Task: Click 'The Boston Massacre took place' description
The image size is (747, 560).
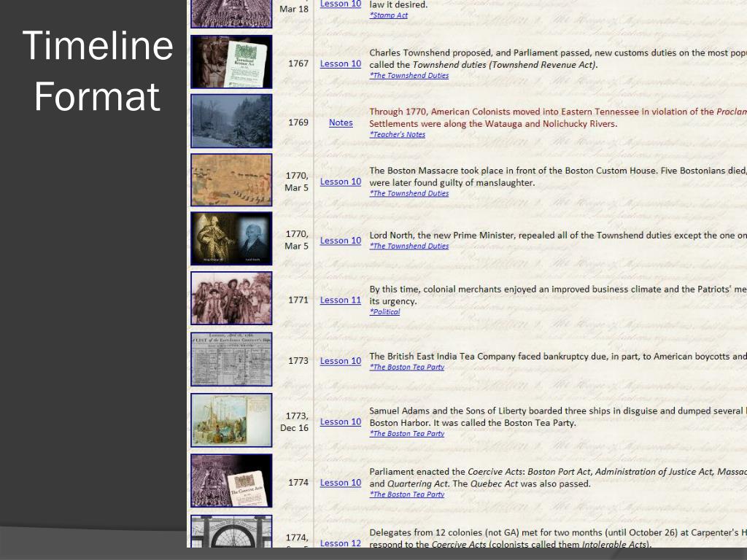Action: [558, 176]
